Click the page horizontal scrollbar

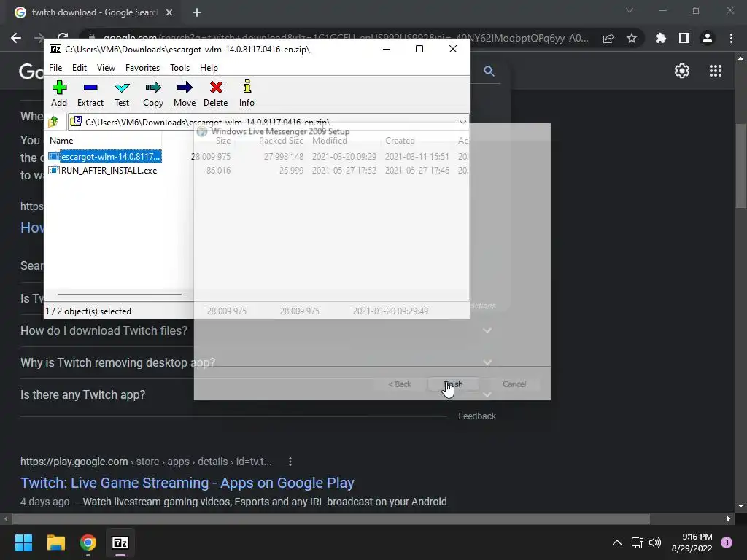point(331,518)
